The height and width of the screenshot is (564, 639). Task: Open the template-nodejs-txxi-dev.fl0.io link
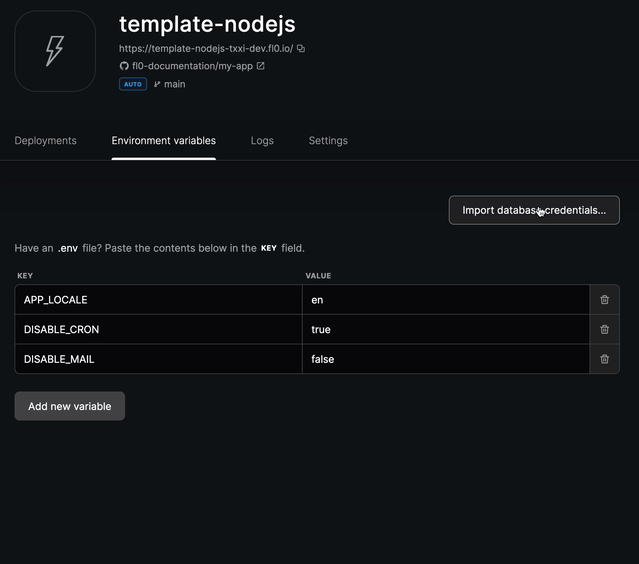tap(206, 48)
